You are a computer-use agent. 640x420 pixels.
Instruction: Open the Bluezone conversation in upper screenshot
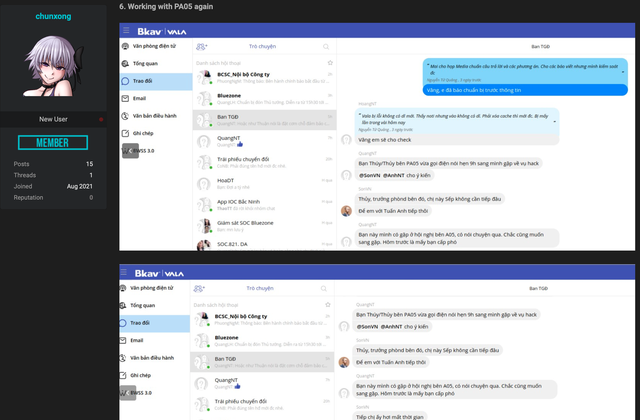pos(264,99)
